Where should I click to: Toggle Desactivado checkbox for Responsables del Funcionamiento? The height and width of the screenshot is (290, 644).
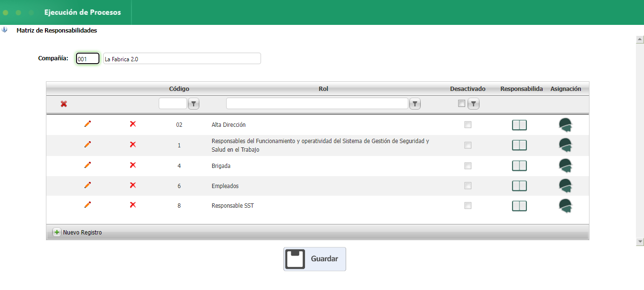coord(468,145)
